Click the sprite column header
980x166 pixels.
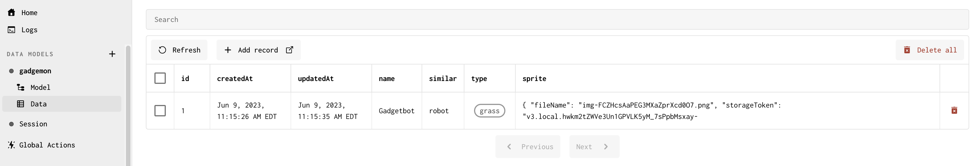534,78
